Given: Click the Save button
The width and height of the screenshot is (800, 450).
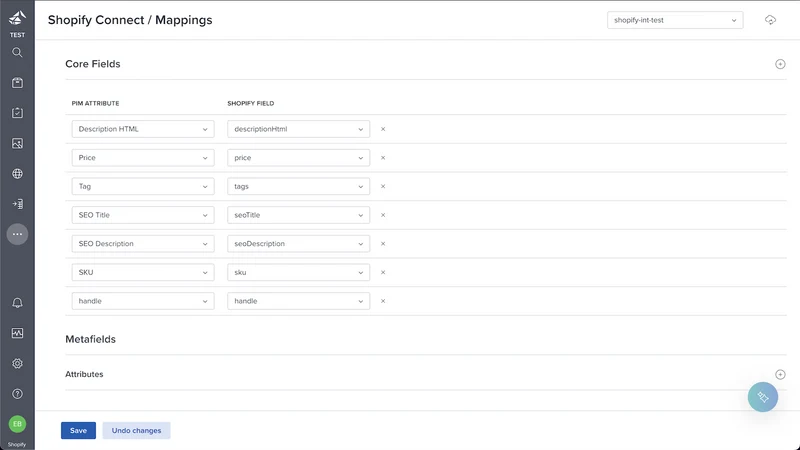Looking at the screenshot, I should coord(79,431).
